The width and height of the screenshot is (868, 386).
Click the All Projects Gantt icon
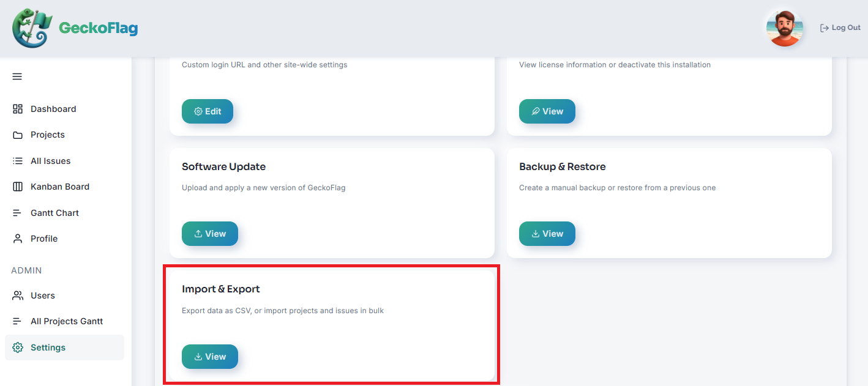(x=18, y=321)
